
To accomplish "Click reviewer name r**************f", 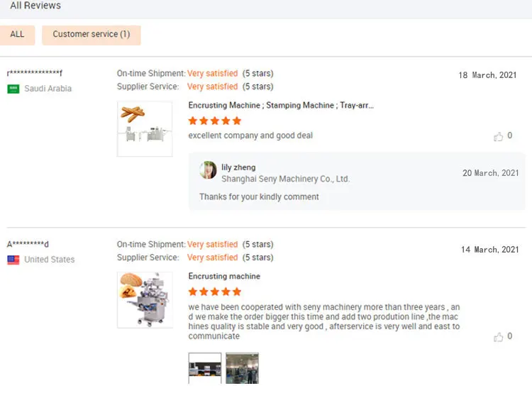I will click(x=35, y=73).
